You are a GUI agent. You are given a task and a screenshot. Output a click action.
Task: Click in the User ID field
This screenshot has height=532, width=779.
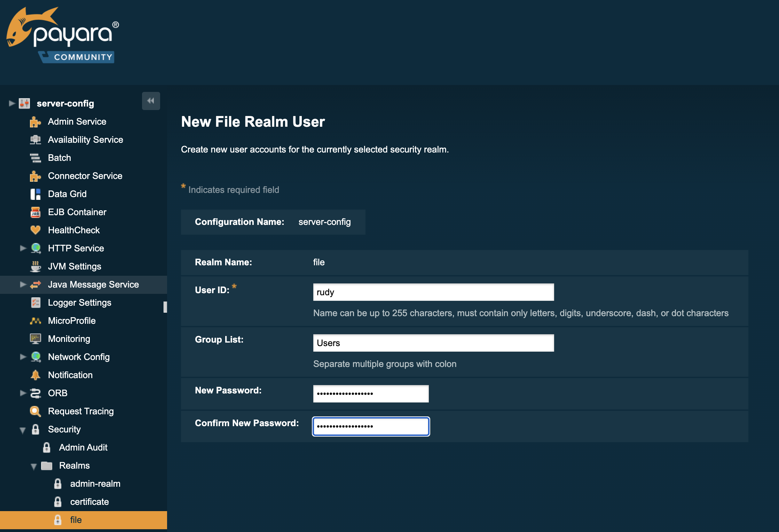433,292
